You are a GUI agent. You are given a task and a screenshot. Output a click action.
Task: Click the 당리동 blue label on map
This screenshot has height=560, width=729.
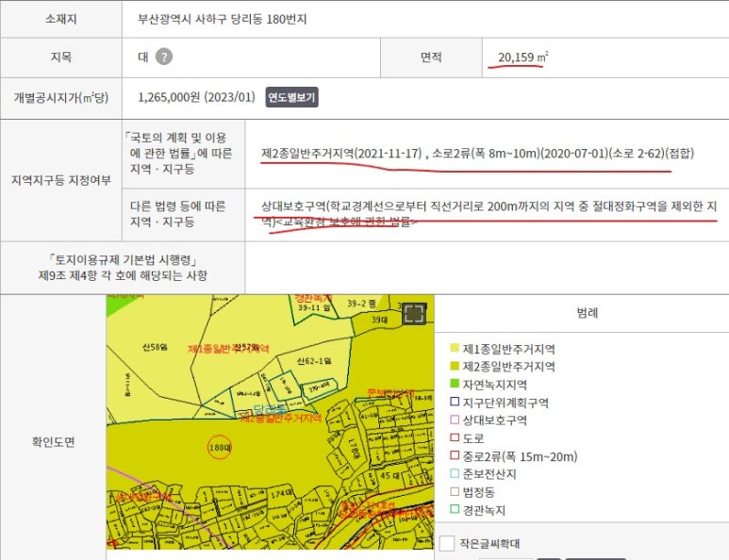coord(269,409)
